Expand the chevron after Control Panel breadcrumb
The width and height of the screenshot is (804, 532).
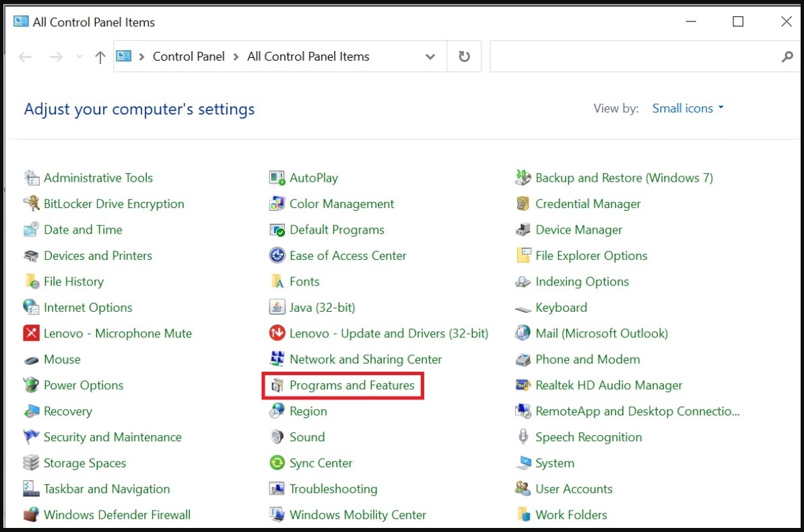coord(236,57)
